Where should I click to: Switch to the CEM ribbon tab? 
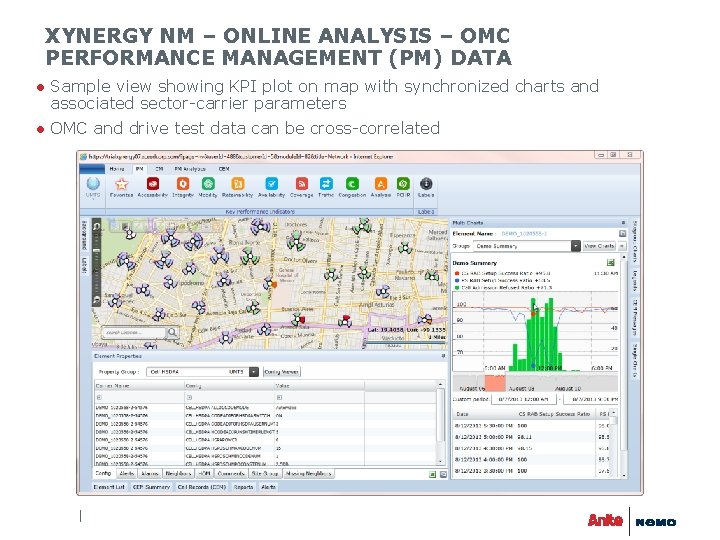pos(224,169)
